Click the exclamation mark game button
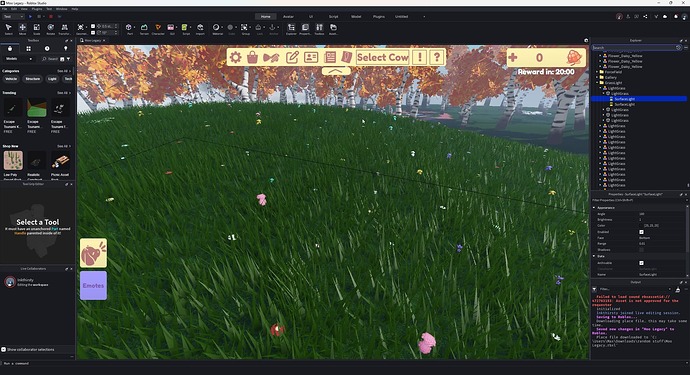Screen dimensions: 690x375 [x=420, y=57]
